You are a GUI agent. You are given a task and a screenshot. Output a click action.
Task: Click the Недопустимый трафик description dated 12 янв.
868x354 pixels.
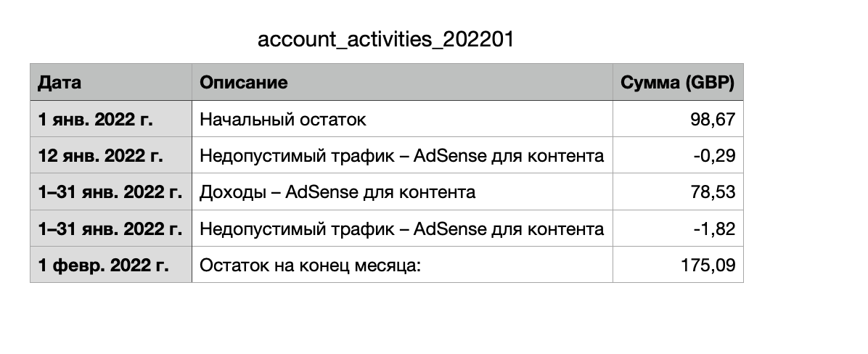402,155
